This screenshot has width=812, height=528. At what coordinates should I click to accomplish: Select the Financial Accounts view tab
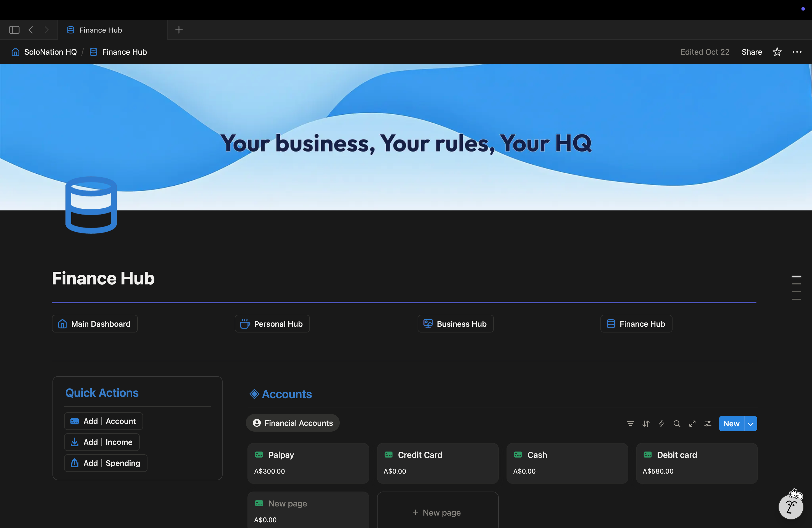(293, 423)
